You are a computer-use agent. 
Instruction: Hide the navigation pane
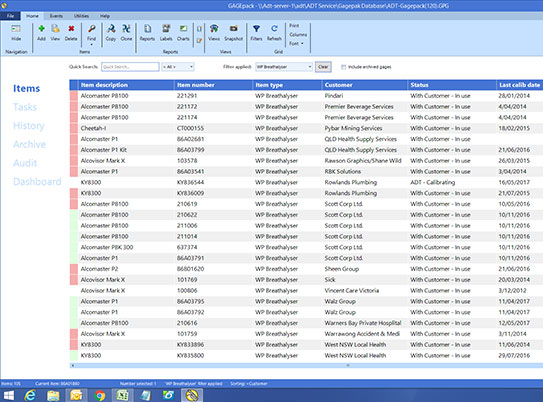(16, 33)
